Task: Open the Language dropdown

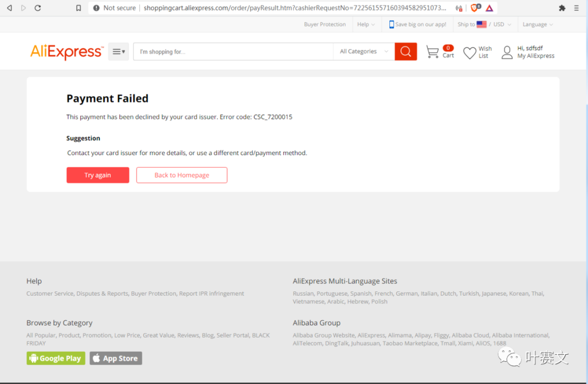Action: (x=537, y=25)
